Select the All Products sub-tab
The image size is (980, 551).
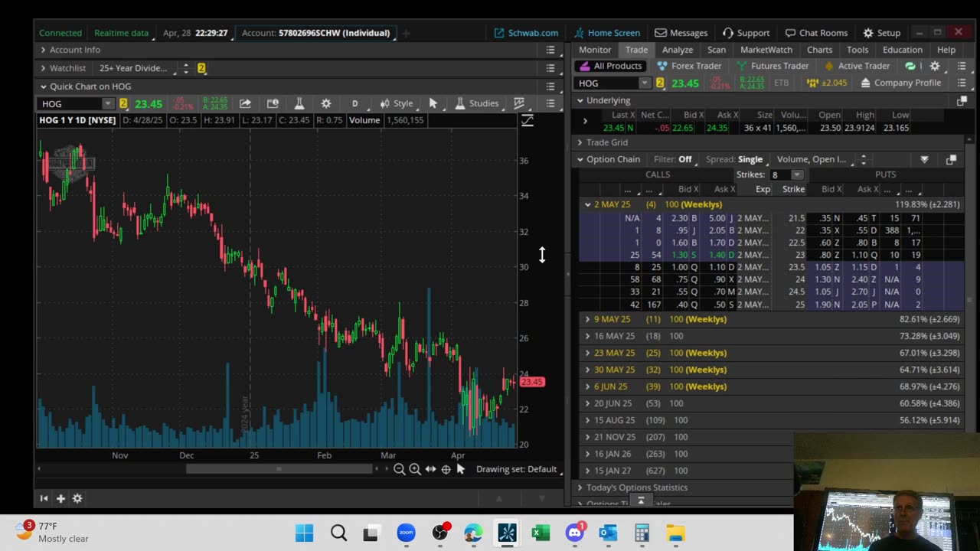point(610,66)
